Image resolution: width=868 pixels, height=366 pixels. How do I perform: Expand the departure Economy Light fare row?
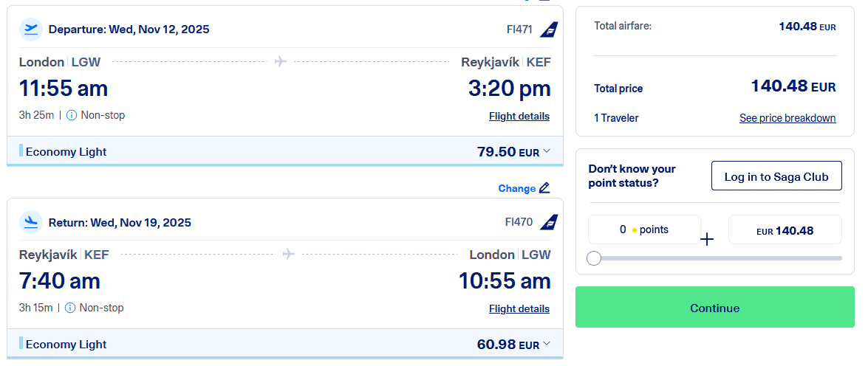tap(66, 152)
